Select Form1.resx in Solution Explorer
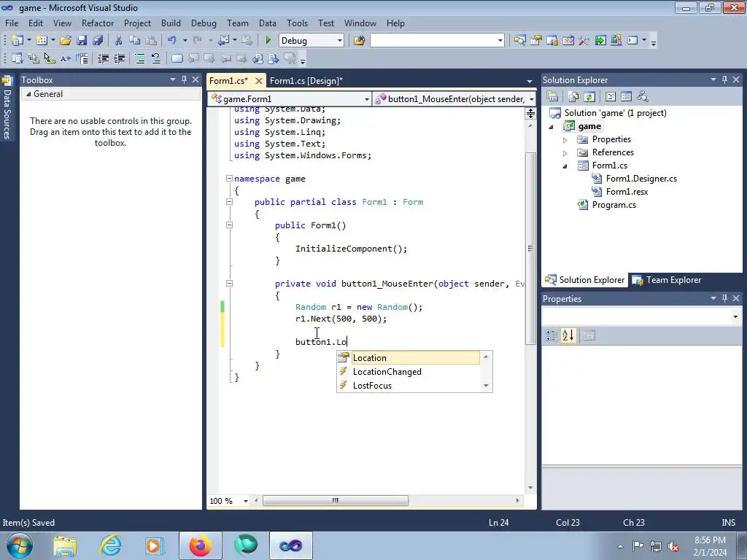Screen dimensions: 747x560 pos(627,192)
